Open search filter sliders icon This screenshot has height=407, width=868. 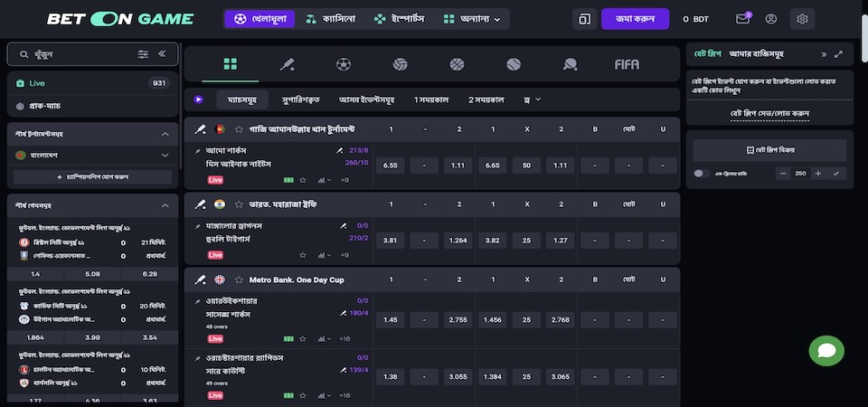(x=143, y=54)
